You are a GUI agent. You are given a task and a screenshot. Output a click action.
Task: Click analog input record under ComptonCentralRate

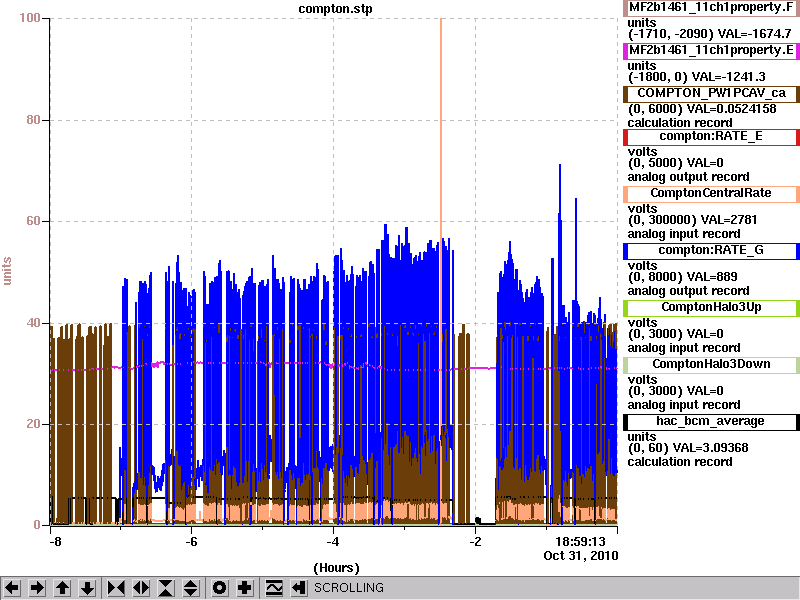(x=684, y=234)
